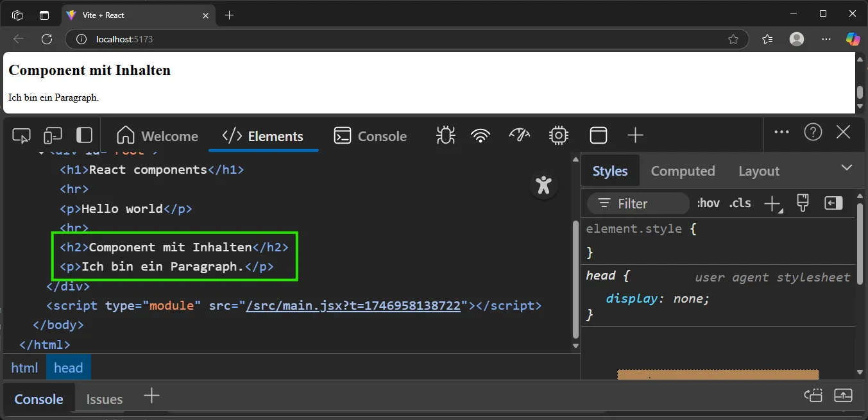Switch to the Layout tab

click(758, 171)
